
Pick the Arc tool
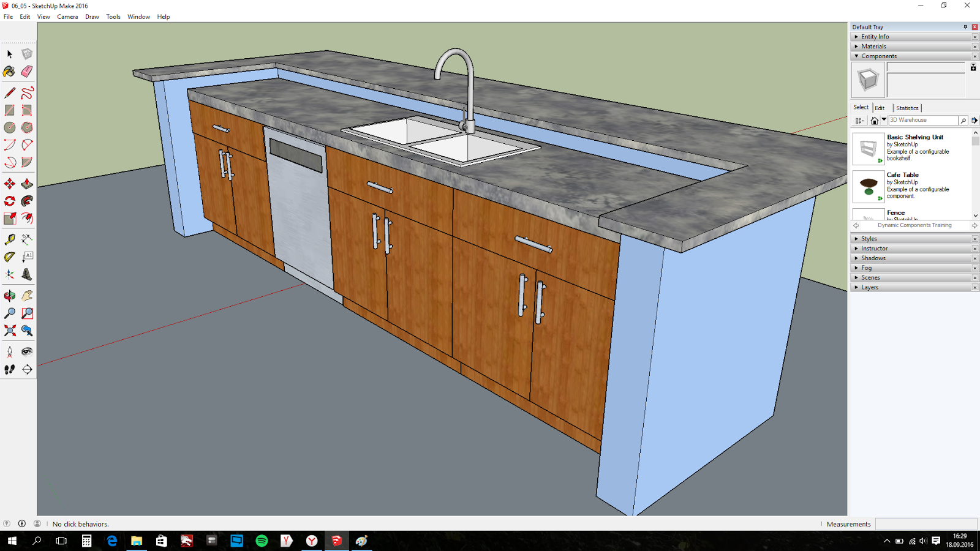[x=10, y=145]
